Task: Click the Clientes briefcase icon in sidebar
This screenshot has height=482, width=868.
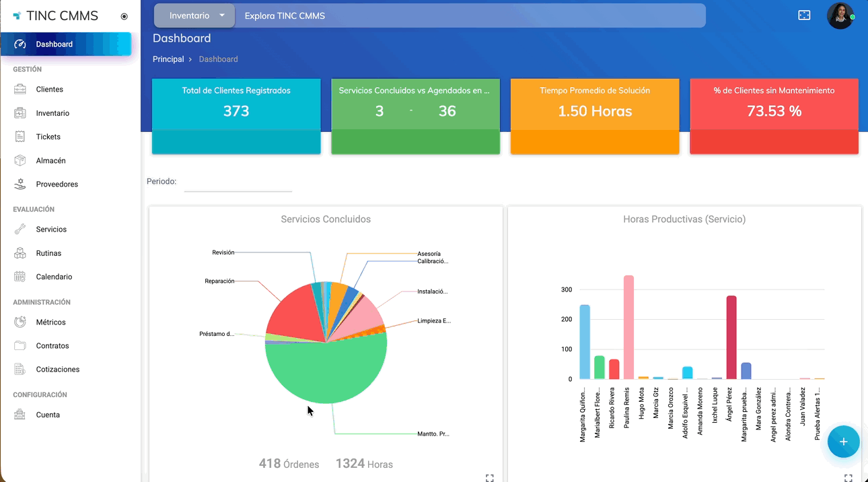Action: [20, 90]
